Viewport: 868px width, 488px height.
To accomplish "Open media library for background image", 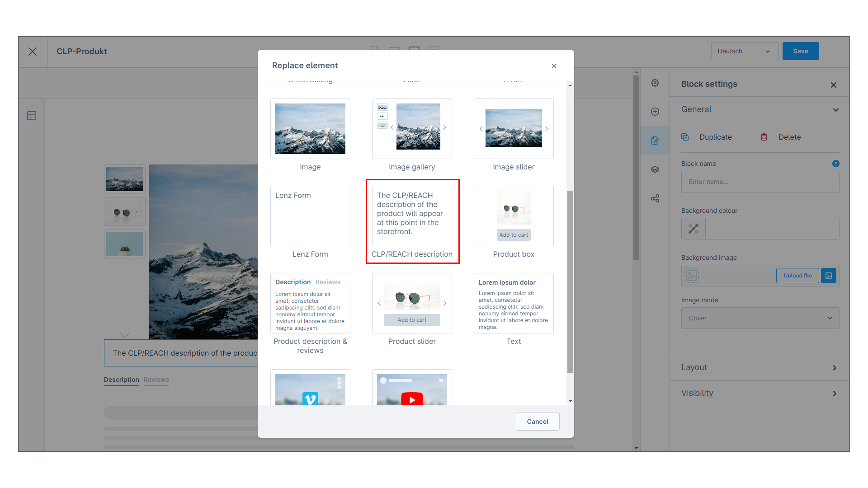I will point(829,276).
